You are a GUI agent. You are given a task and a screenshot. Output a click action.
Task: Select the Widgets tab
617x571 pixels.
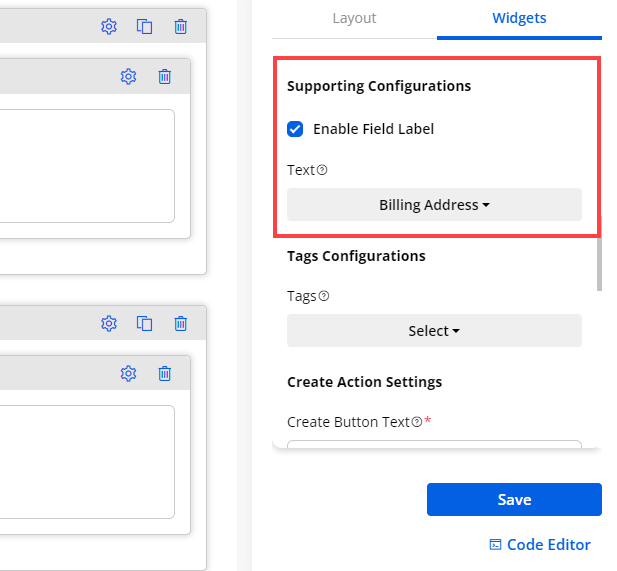pyautogui.click(x=519, y=19)
